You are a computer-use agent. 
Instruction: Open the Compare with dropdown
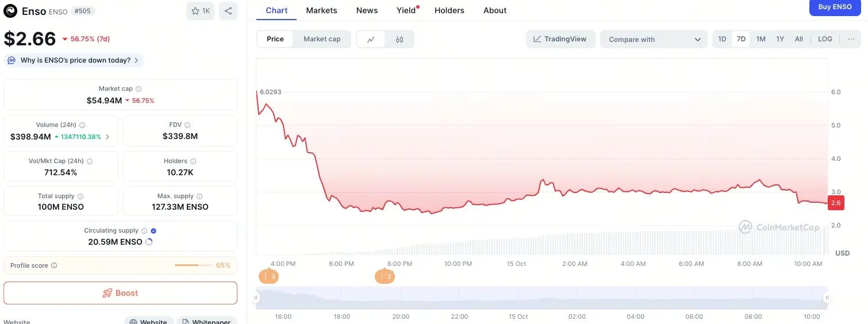tap(654, 39)
